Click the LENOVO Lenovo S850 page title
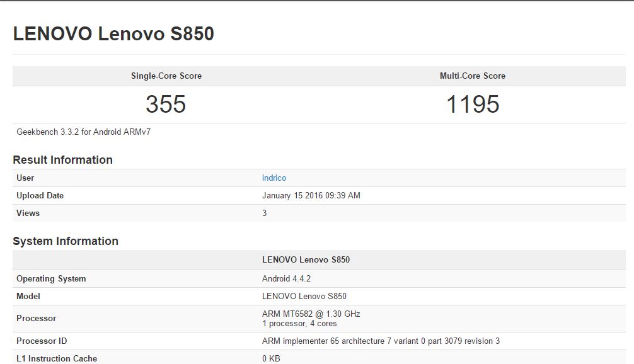 [x=113, y=33]
